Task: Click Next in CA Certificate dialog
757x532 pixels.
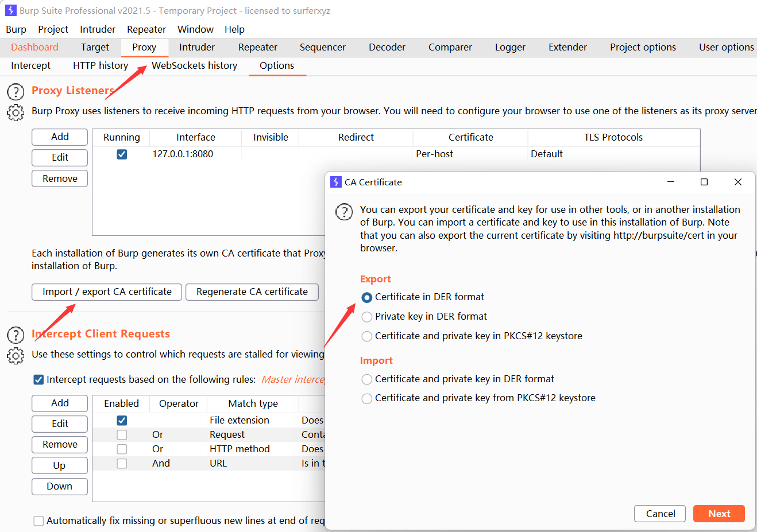Action: pos(719,514)
